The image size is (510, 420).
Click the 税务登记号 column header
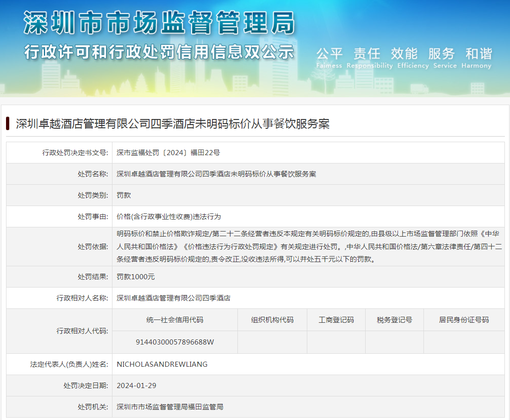(x=394, y=320)
